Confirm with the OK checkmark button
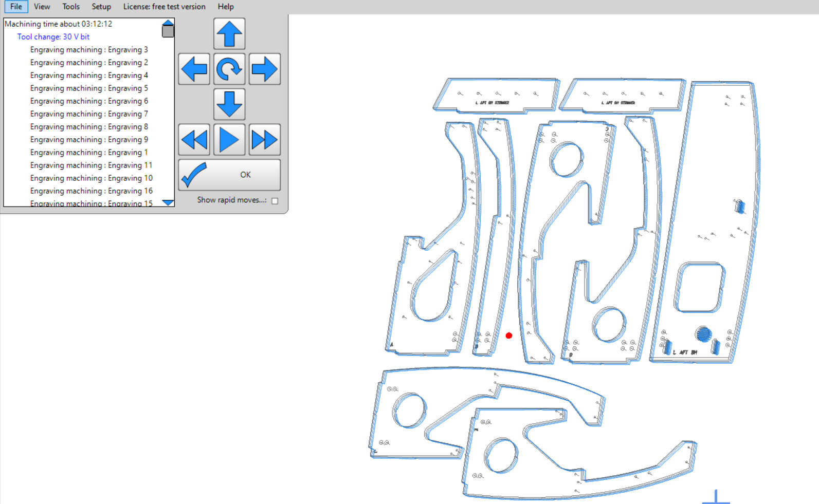 [x=229, y=175]
